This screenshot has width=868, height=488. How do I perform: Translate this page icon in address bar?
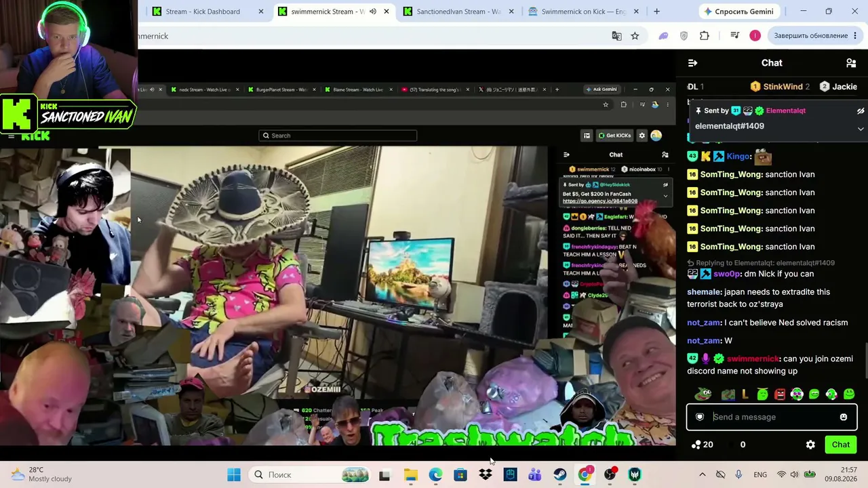tap(616, 36)
